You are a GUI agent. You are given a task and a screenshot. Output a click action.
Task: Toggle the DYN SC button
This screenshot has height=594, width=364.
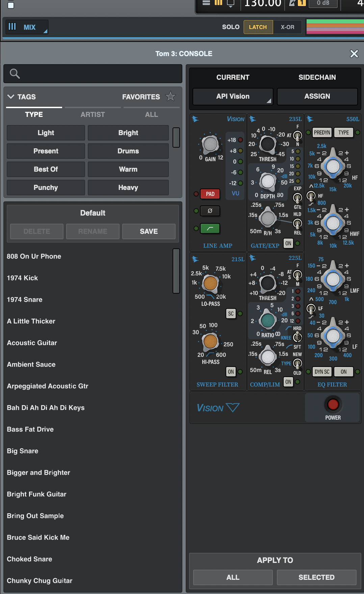tap(322, 372)
